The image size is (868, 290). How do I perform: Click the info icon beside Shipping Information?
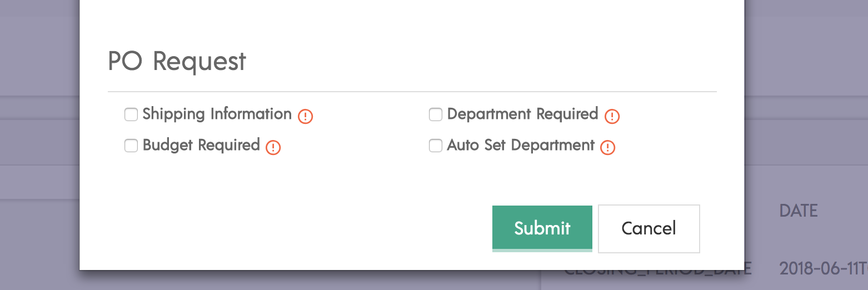point(306,117)
